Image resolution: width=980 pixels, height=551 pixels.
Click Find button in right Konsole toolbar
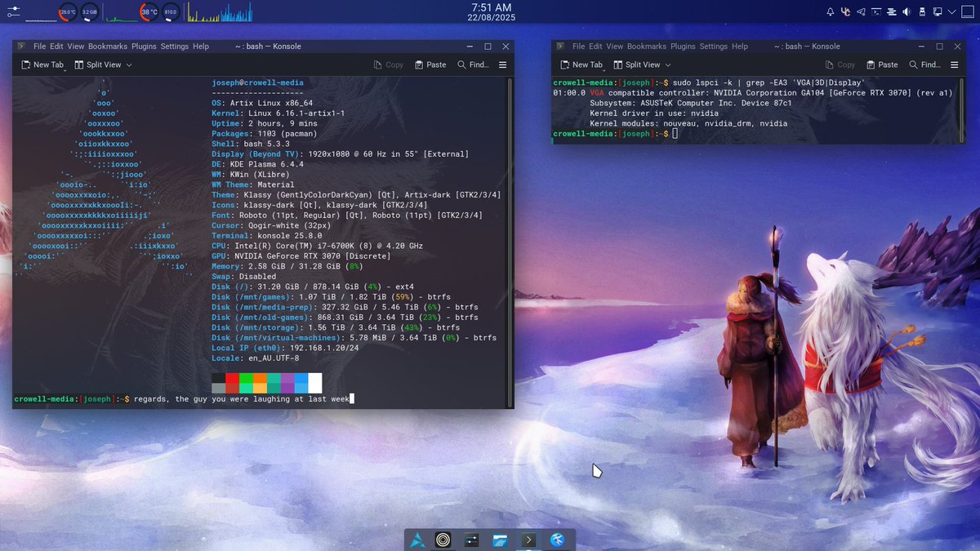point(924,64)
